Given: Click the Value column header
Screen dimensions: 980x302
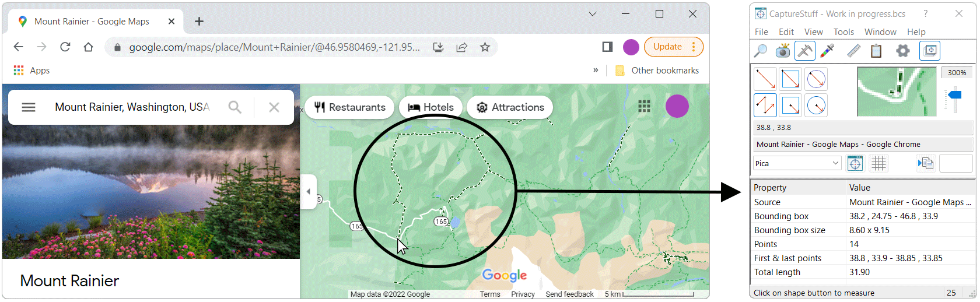Looking at the screenshot, I should pos(909,188).
